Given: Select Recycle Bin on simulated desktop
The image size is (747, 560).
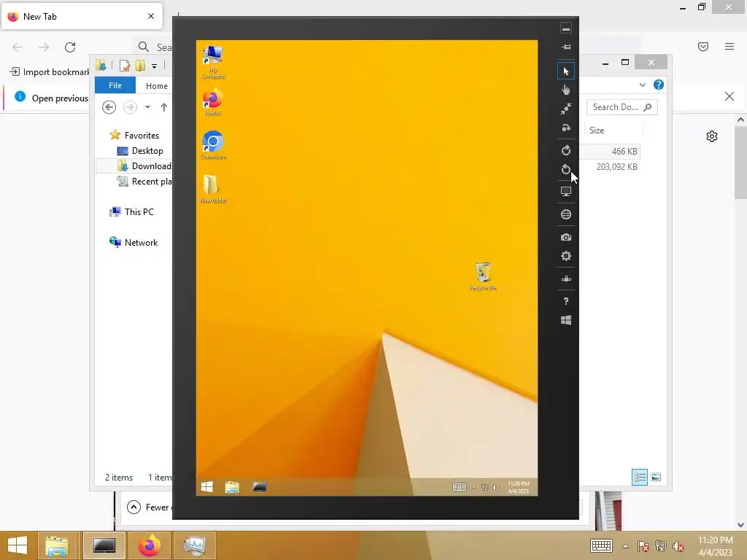Looking at the screenshot, I should (x=483, y=276).
